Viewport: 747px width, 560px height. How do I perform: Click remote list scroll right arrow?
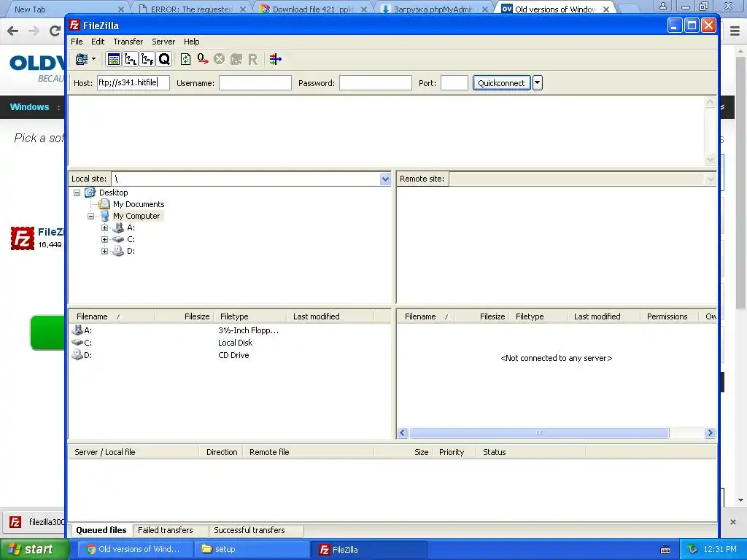[710, 433]
